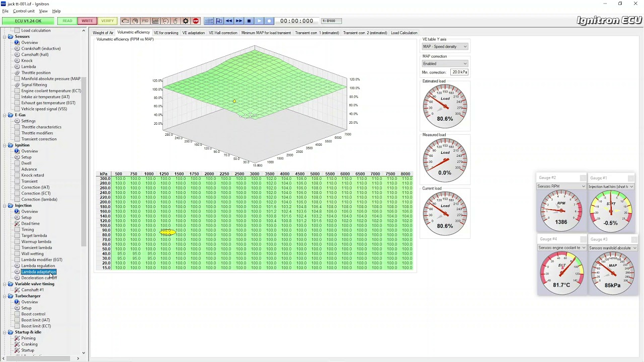Switch to the Weight of Air tab

(103, 33)
